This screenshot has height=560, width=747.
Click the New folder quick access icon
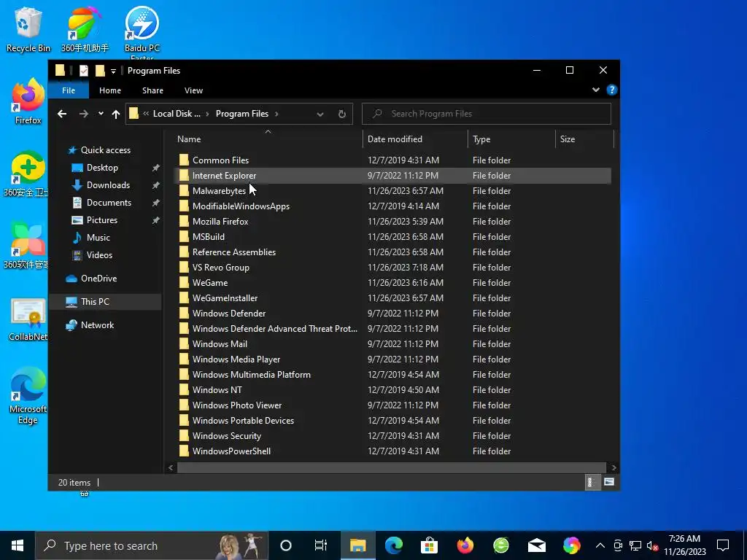[99, 71]
